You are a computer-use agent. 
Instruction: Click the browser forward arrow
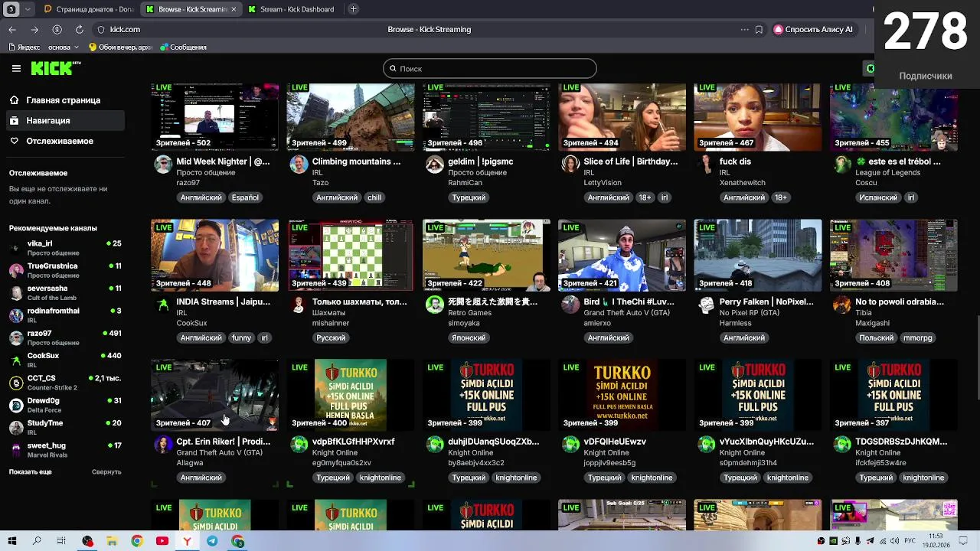click(x=34, y=29)
